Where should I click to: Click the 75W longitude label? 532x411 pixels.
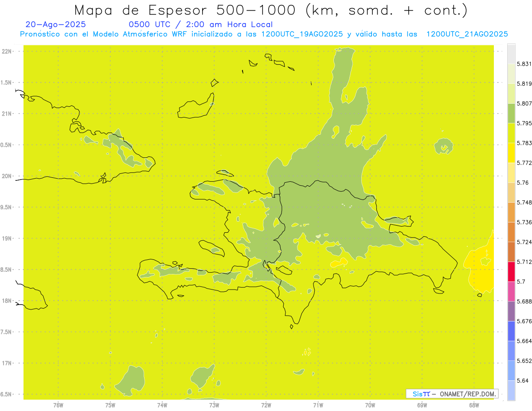click(x=110, y=405)
